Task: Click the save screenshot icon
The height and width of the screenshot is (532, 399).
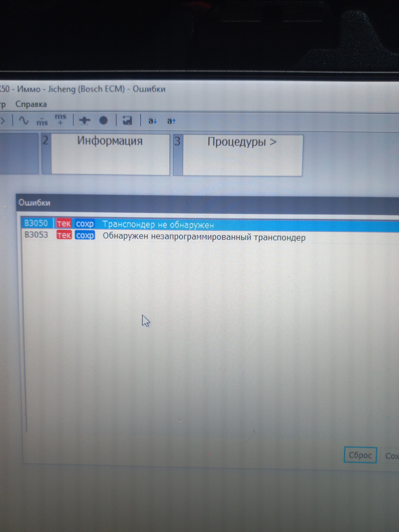Action: (x=127, y=120)
